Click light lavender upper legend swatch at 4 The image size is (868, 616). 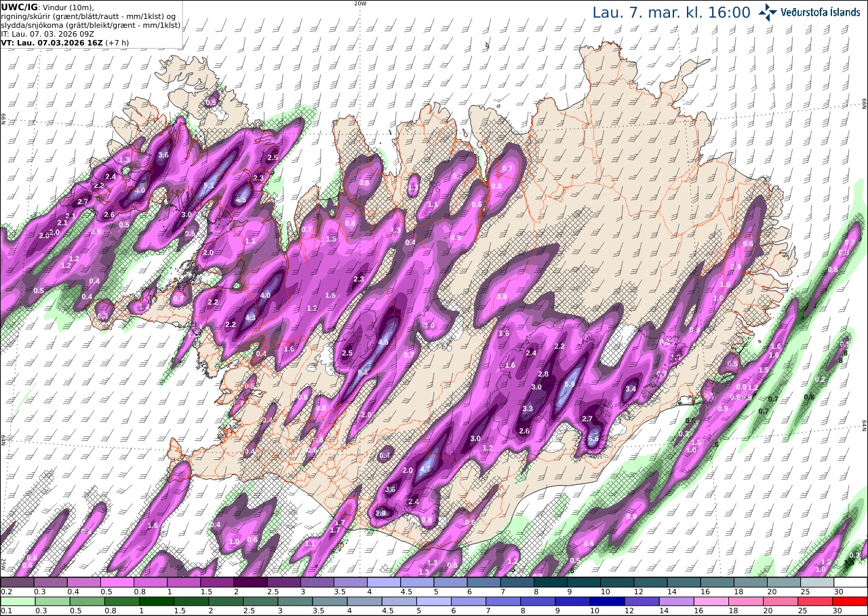point(384,582)
